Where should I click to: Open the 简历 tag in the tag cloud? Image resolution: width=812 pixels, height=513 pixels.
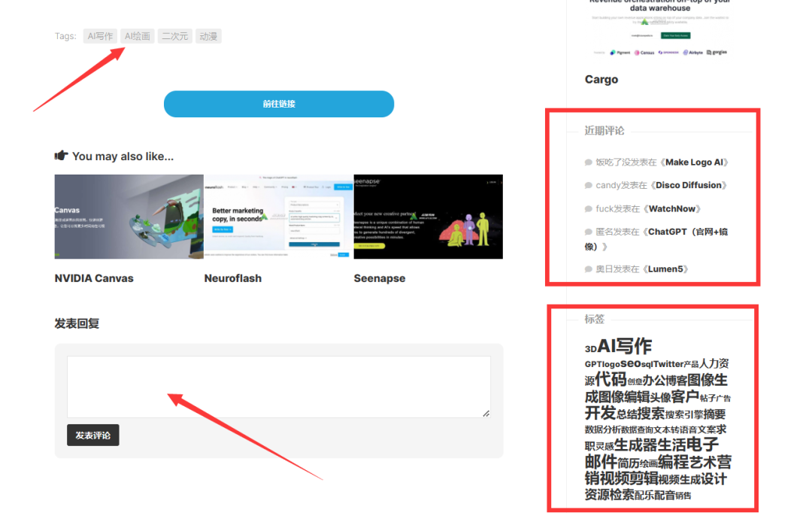coord(629,463)
